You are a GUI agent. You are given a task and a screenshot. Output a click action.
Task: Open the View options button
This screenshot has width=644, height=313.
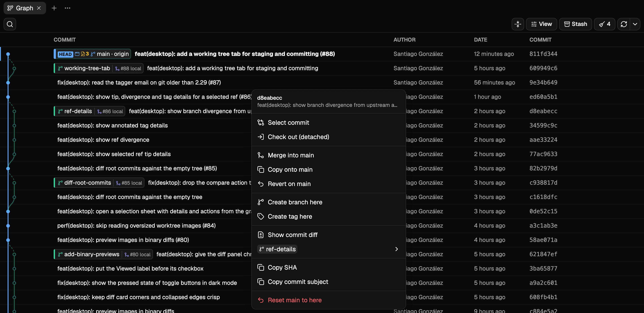click(x=542, y=24)
